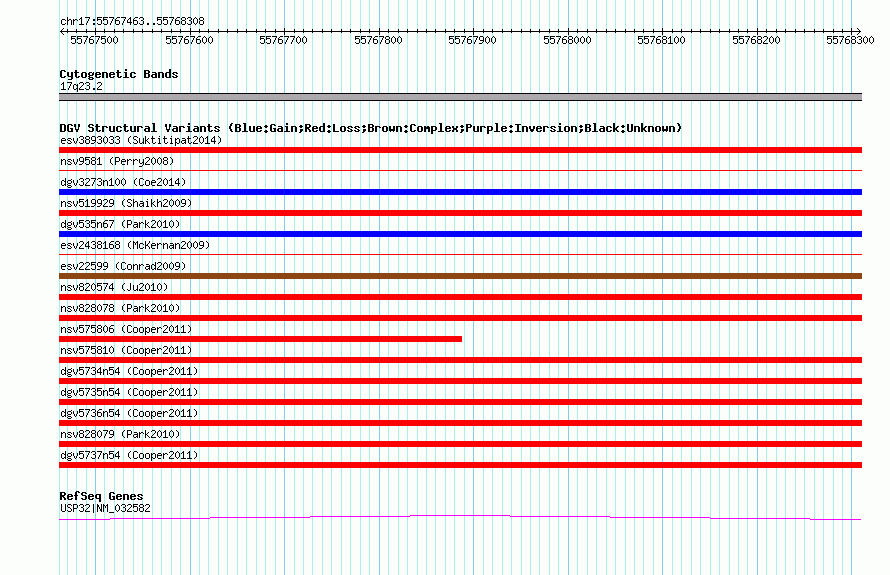Click the red nsv519929 Shaikh2009 loss bar
This screenshot has width=890, height=575.
tap(460, 213)
